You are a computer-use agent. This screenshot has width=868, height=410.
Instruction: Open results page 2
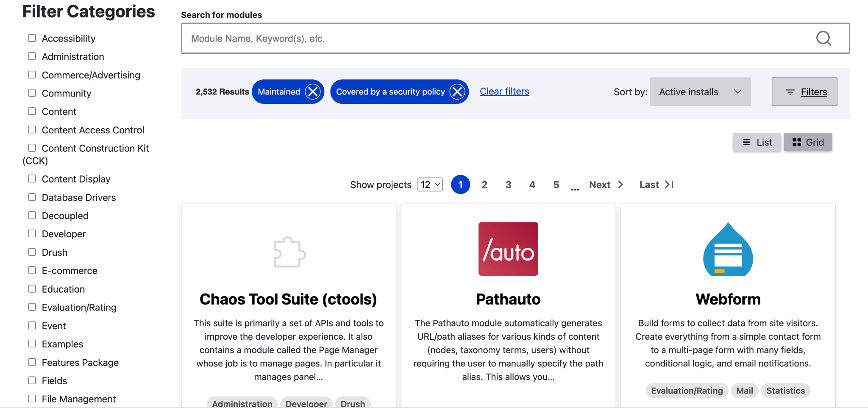point(484,184)
